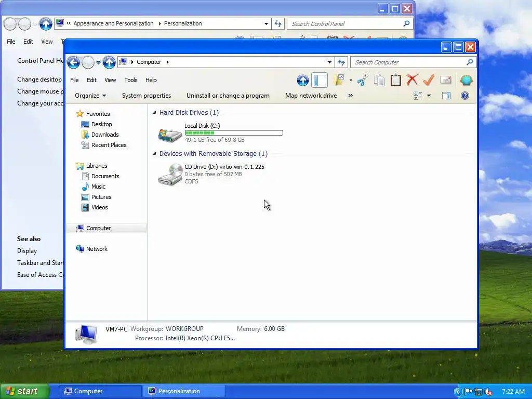Click the Action Center flag tray icon
This screenshot has height=399, width=532.
(x=469, y=392)
